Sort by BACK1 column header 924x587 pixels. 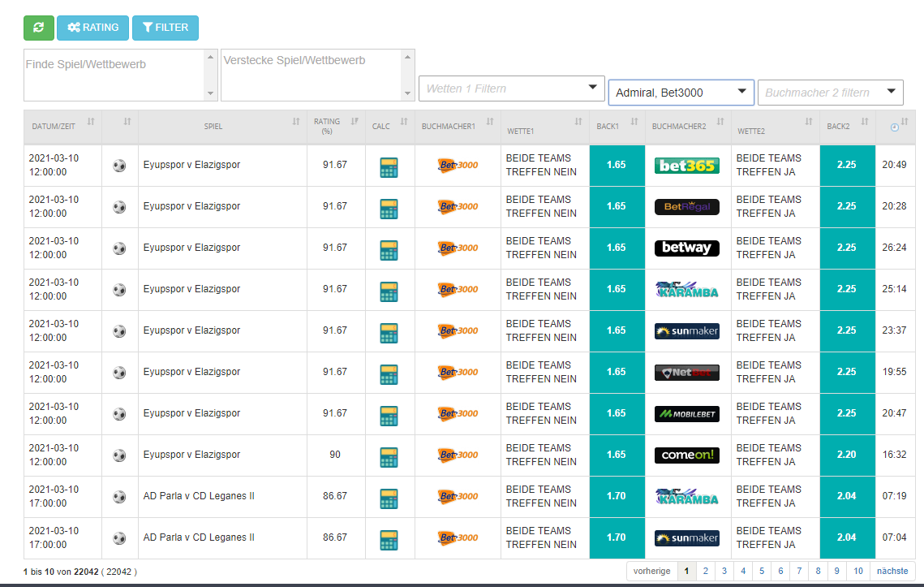(617, 126)
